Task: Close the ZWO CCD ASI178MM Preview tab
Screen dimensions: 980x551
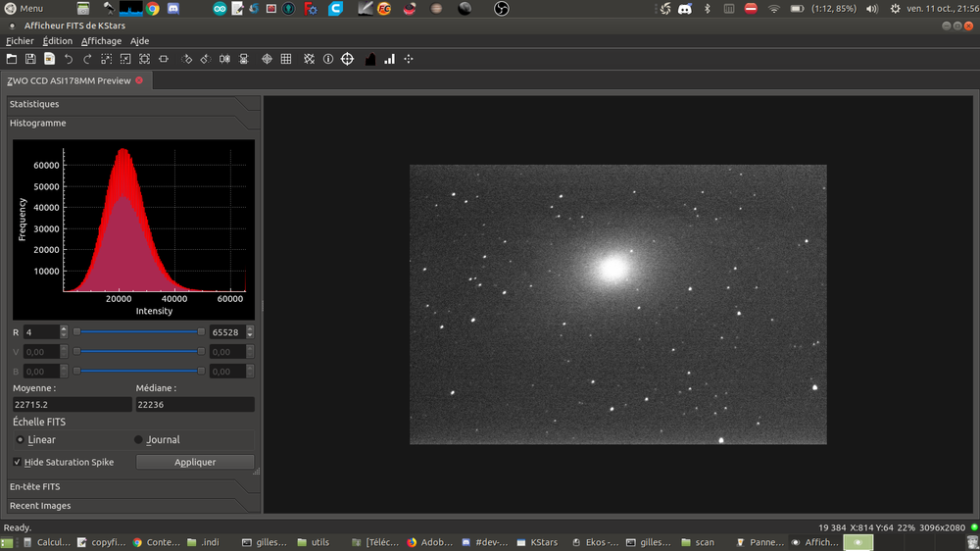Action: 139,80
